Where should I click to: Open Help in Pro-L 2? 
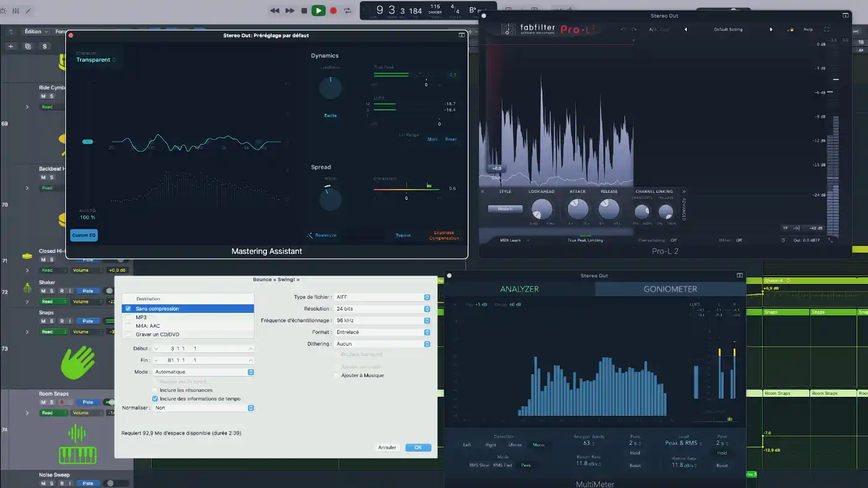(x=808, y=30)
